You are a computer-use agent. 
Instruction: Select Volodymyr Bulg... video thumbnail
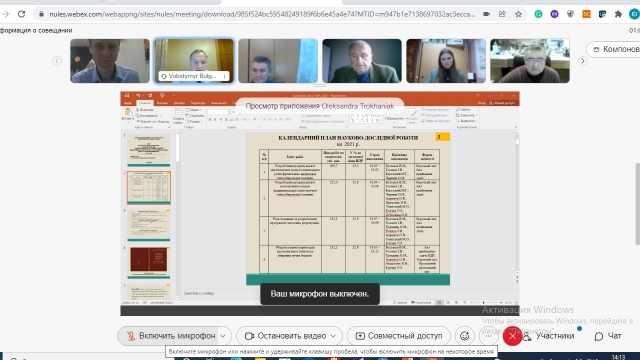(x=194, y=61)
